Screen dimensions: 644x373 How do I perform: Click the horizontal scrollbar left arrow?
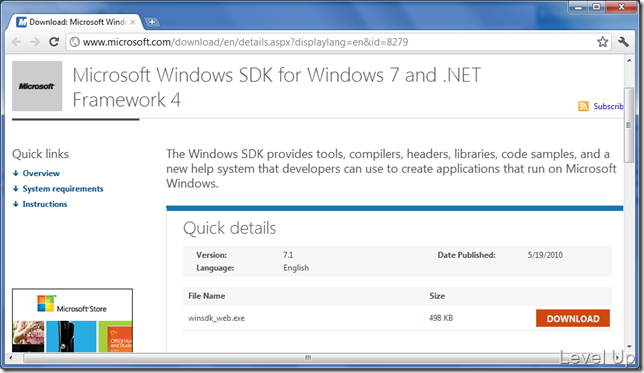click(11, 357)
